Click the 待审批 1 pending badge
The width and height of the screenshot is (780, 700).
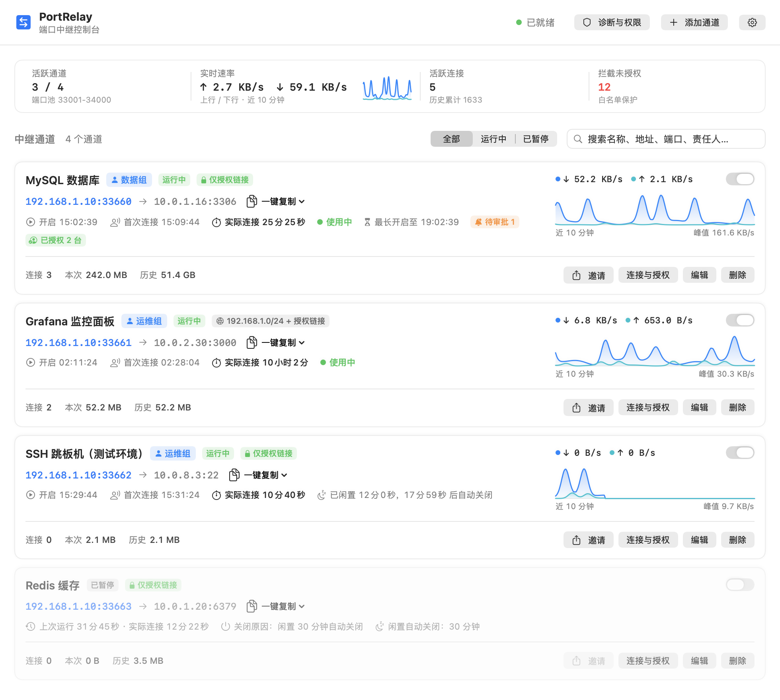pos(495,222)
